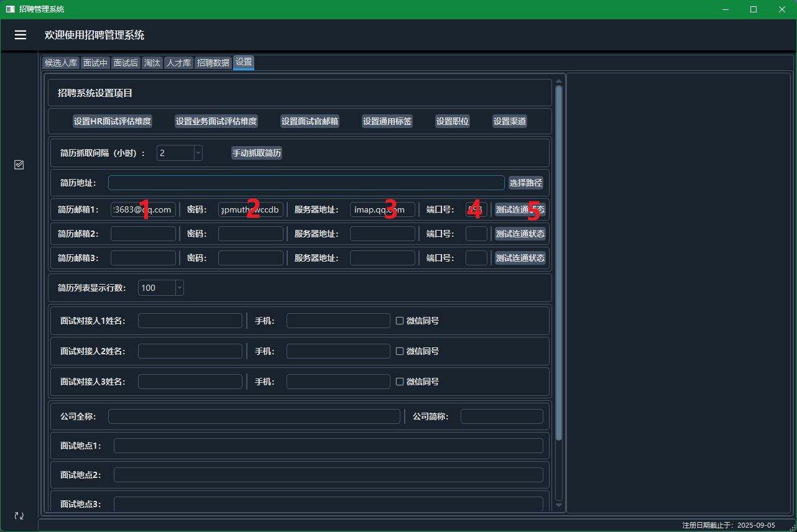This screenshot has height=532, width=797.
Task: Toggle 微信同号 for interview contact 3
Action: point(400,382)
